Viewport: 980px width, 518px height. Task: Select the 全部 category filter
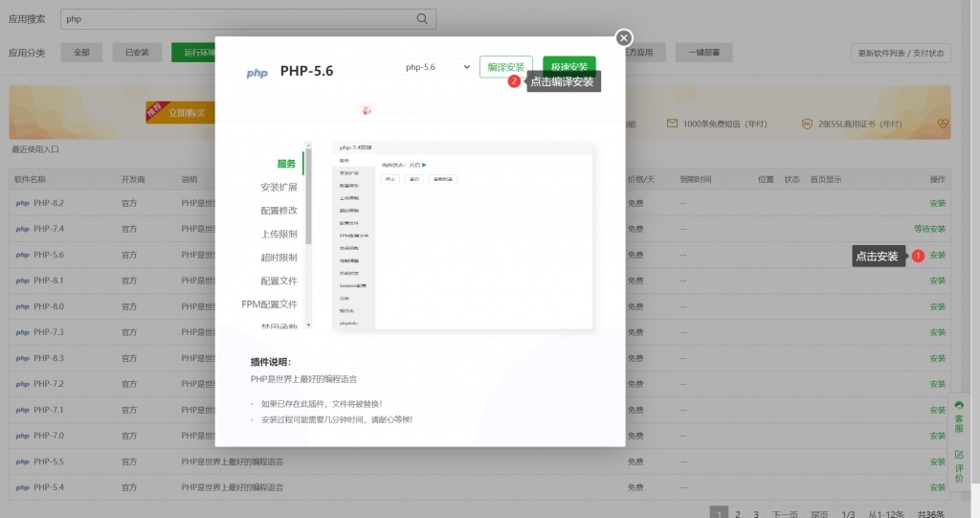click(x=81, y=53)
